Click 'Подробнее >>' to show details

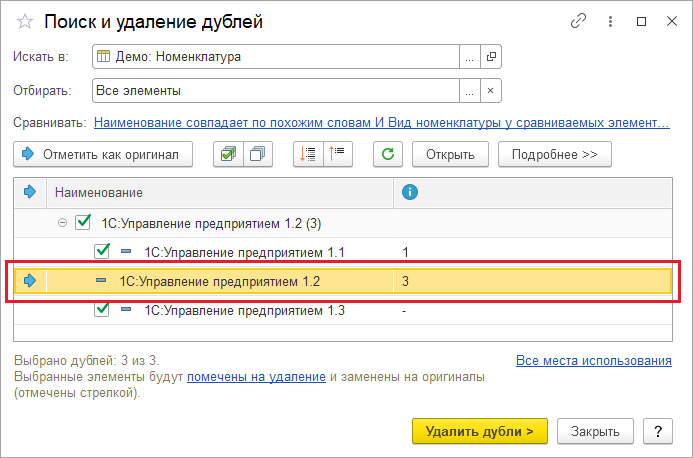[x=555, y=154]
